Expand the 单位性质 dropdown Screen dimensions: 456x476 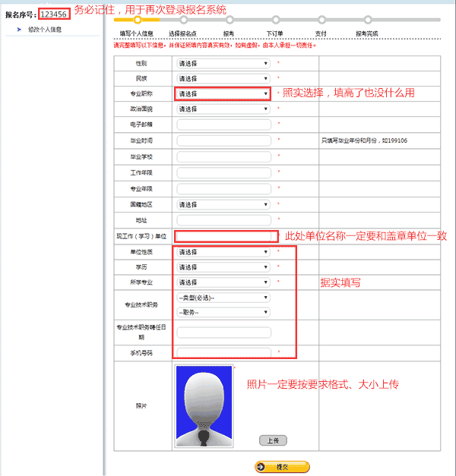(223, 252)
